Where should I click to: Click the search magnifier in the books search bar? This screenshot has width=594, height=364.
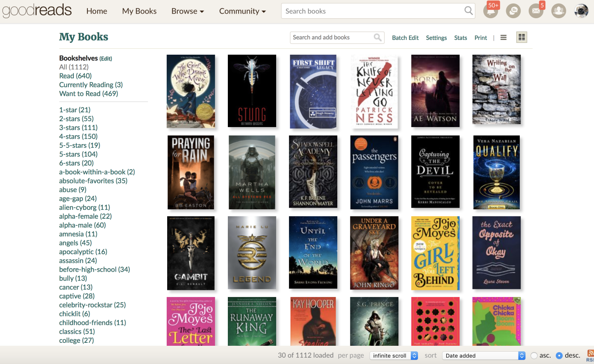click(468, 11)
